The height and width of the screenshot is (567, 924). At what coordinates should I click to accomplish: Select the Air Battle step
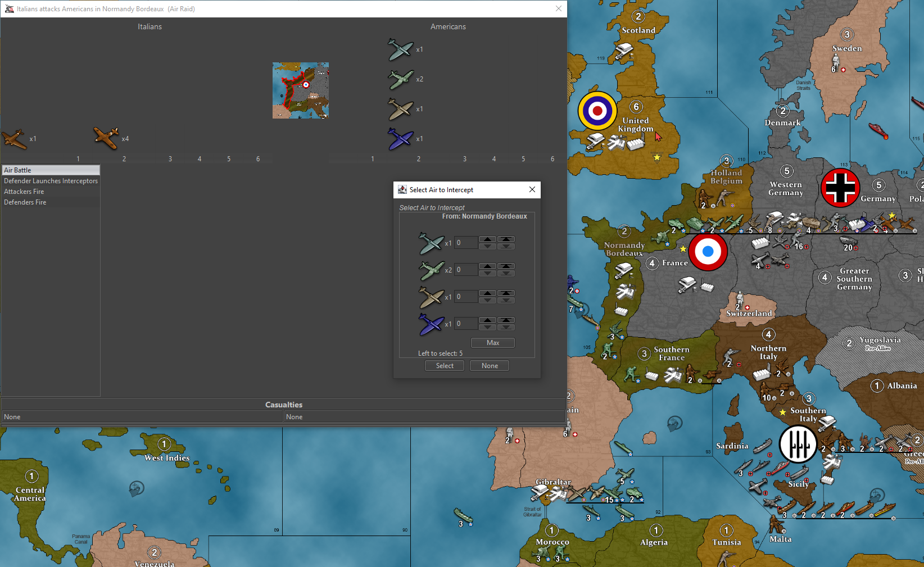51,170
